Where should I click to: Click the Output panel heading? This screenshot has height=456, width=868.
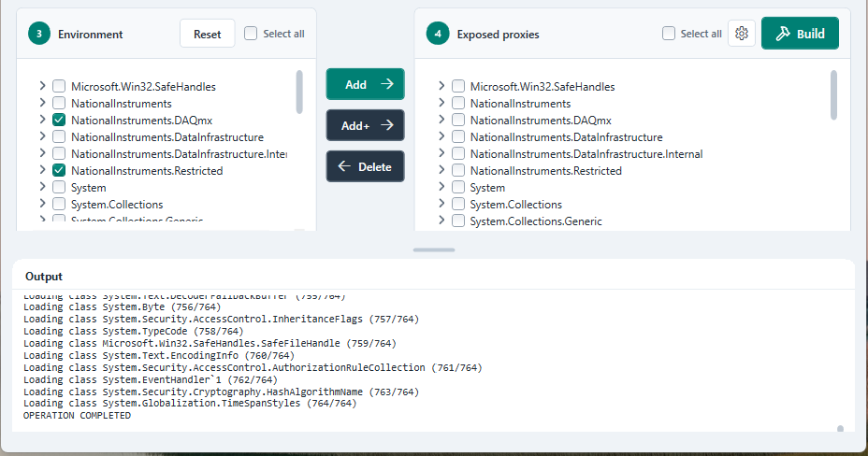tap(44, 277)
